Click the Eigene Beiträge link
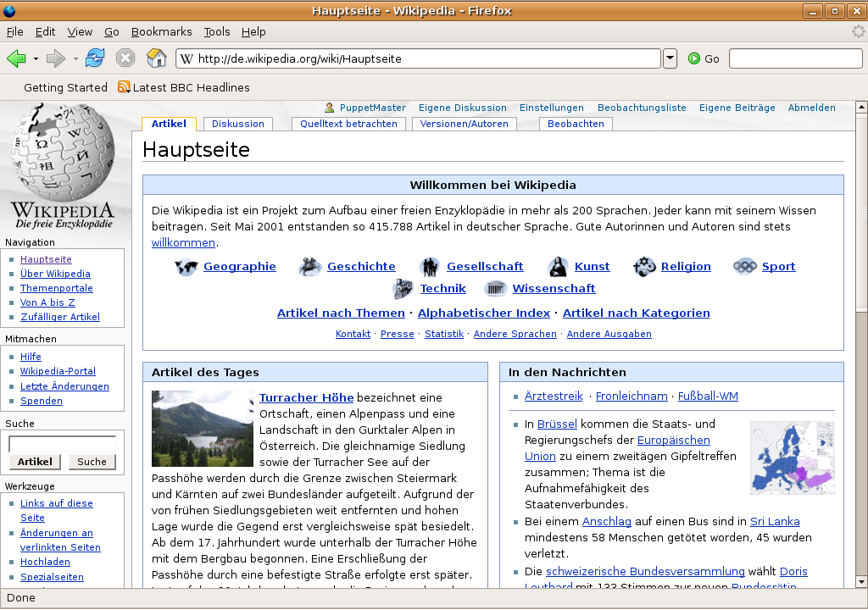Viewport: 868px width, 610px height. click(x=737, y=108)
